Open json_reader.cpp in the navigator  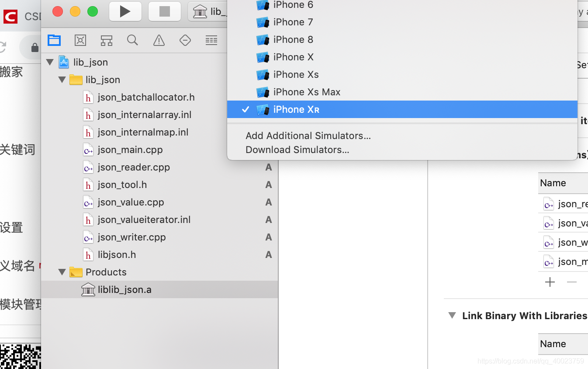coord(134,167)
